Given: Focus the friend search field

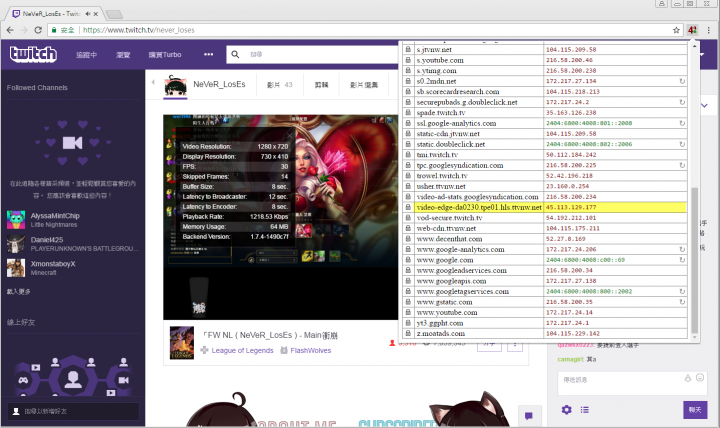Looking at the screenshot, I should click(73, 411).
